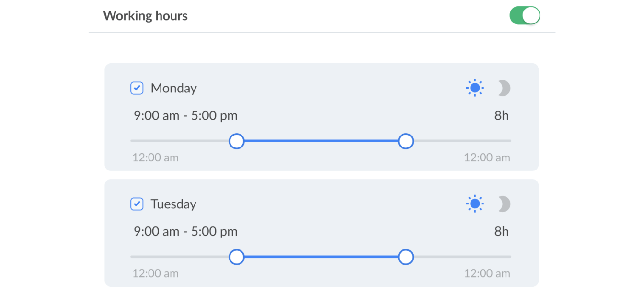This screenshot has height=294, width=644.
Task: Uncheck the Monday checkbox
Action: (137, 88)
